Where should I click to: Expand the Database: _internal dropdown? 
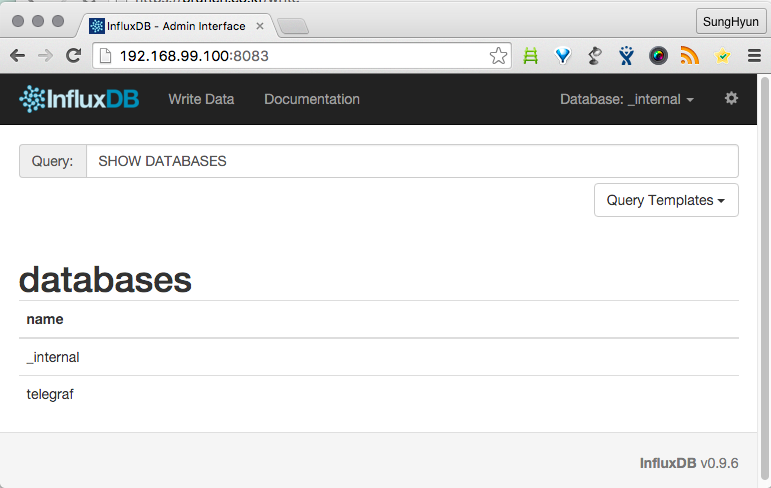click(x=627, y=99)
